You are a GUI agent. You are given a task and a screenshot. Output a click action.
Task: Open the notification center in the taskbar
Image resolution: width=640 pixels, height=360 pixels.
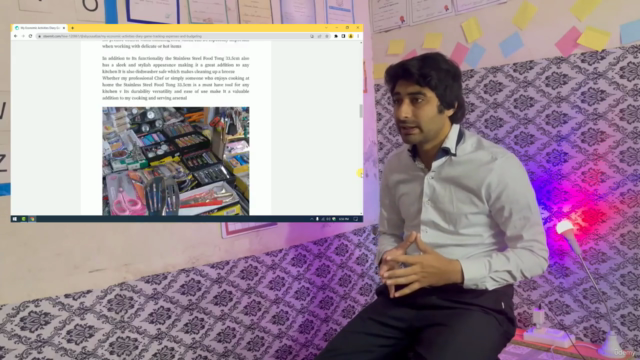356,219
